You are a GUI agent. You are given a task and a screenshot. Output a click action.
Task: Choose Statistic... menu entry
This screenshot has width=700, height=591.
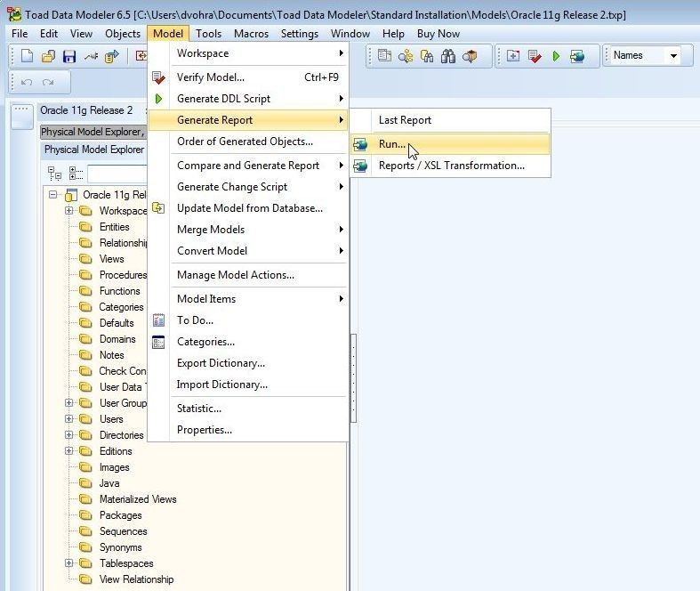pos(248,409)
